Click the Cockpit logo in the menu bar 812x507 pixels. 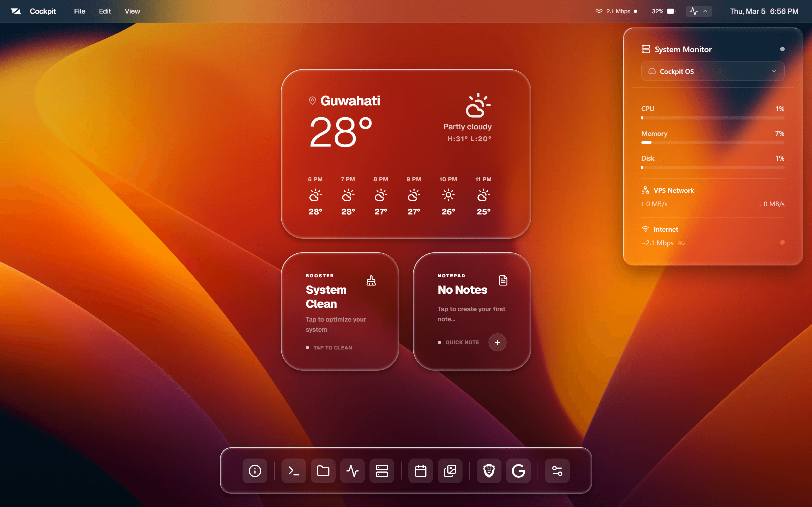[16, 11]
